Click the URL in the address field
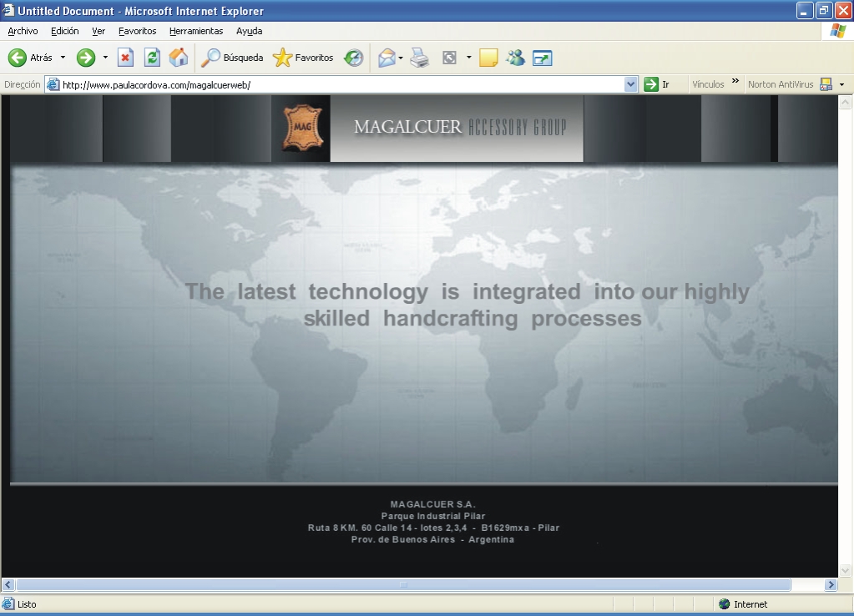This screenshot has width=854, height=616. (157, 85)
